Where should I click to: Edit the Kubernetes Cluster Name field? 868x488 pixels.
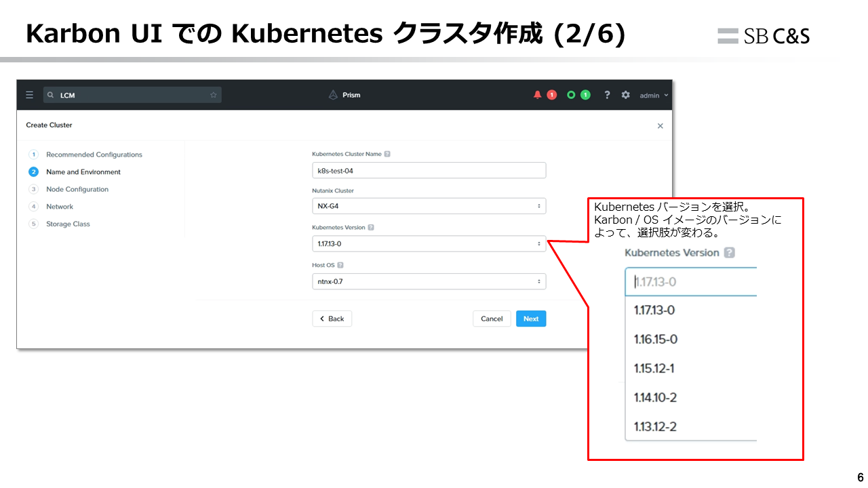429,170
